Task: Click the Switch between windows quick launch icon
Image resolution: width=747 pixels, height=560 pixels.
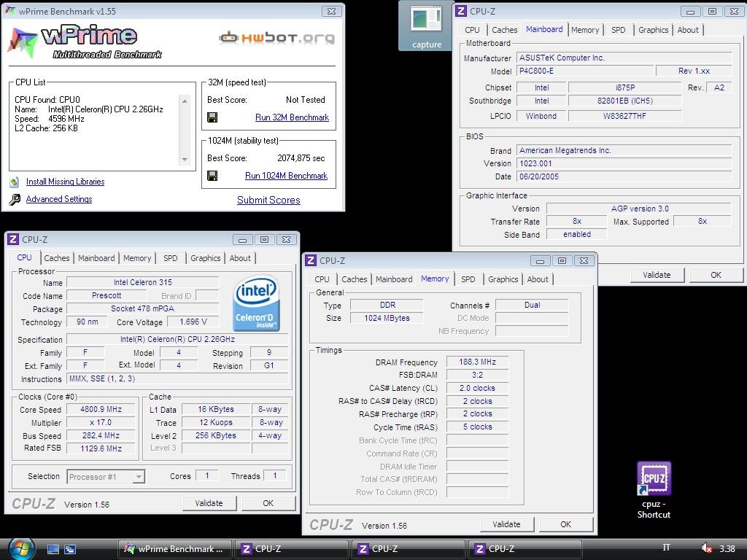Action: coord(70,549)
